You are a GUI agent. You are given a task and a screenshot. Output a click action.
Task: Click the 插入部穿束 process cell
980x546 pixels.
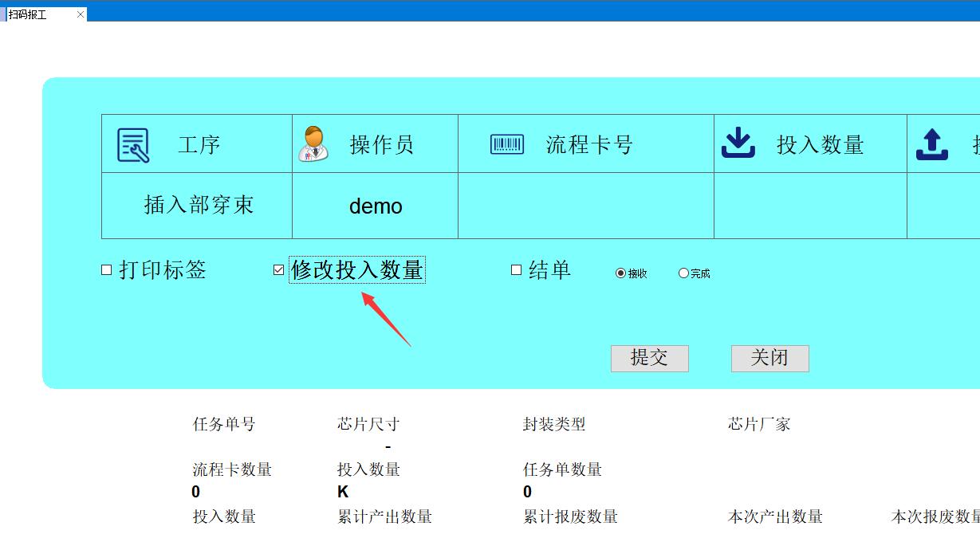pyautogui.click(x=198, y=206)
